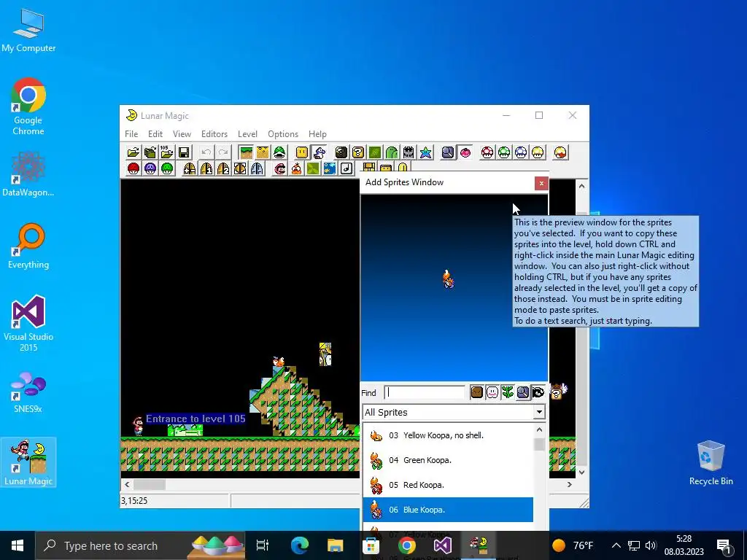Image resolution: width=747 pixels, height=560 pixels.
Task: Open the SNES9x desktop shortcut
Action: pos(28,392)
